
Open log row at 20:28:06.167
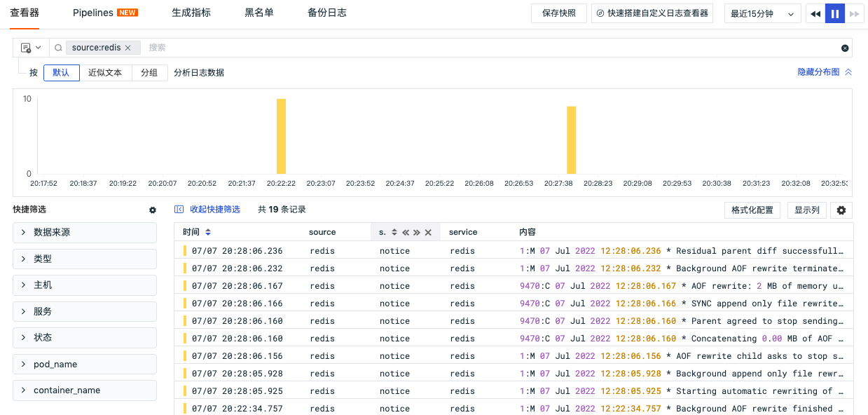(514, 286)
